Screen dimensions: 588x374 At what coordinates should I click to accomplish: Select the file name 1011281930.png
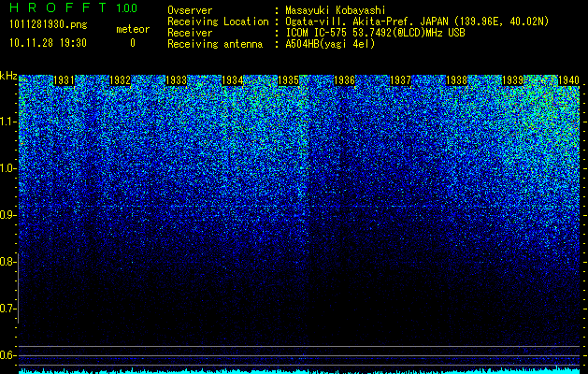pyautogui.click(x=49, y=25)
